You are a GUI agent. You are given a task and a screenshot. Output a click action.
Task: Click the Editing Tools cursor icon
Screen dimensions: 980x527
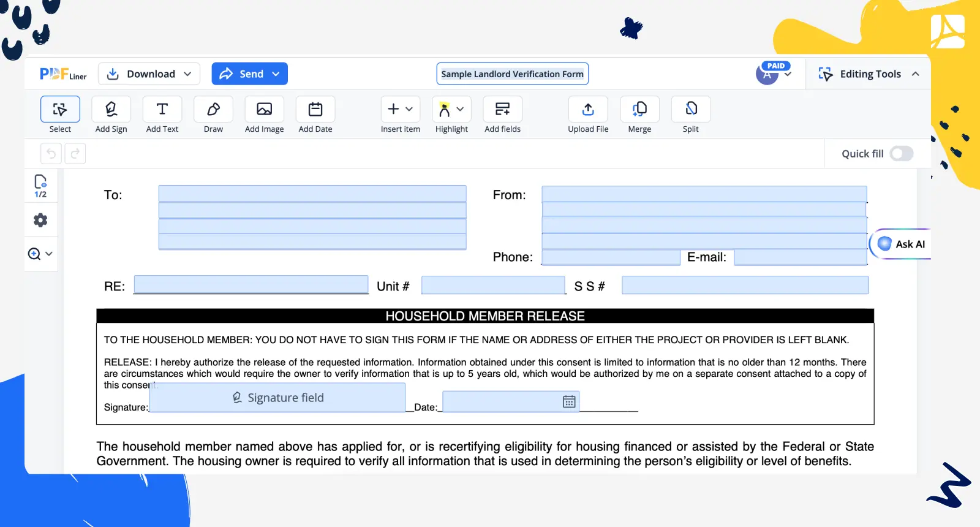coord(825,74)
